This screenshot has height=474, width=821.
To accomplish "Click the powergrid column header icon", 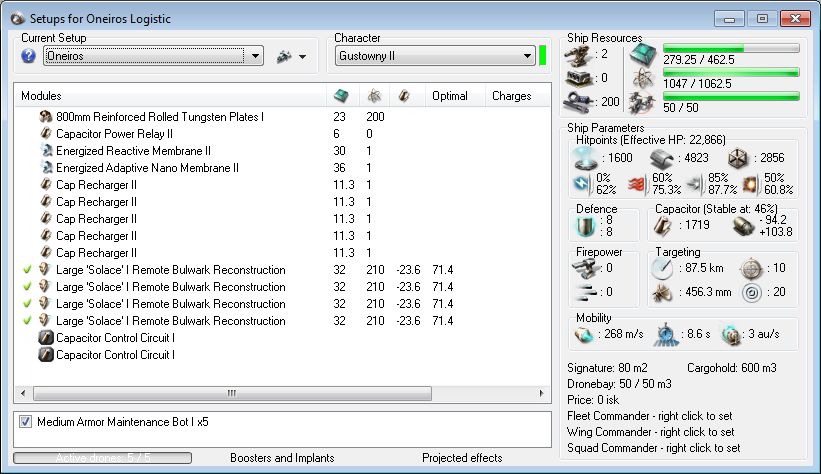I will click(x=374, y=96).
